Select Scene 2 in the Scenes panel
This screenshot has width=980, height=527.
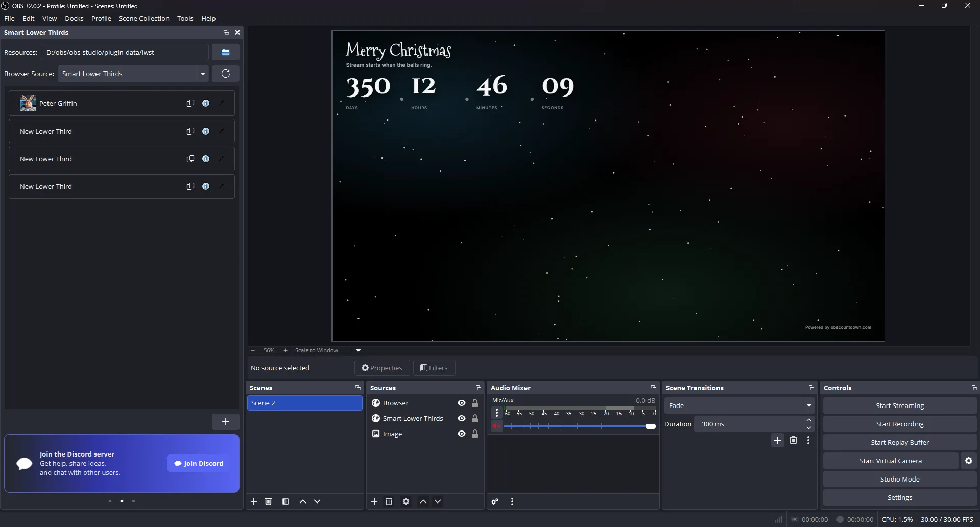pyautogui.click(x=304, y=403)
